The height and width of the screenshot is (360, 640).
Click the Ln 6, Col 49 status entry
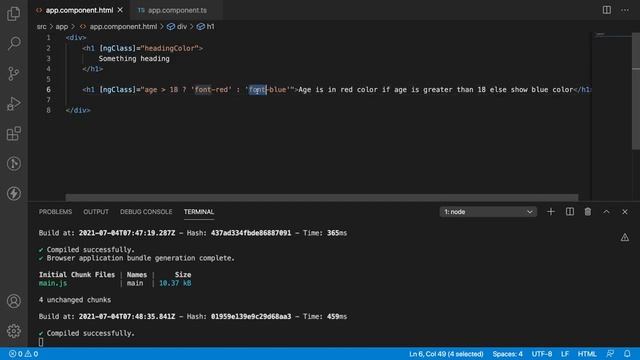446,354
